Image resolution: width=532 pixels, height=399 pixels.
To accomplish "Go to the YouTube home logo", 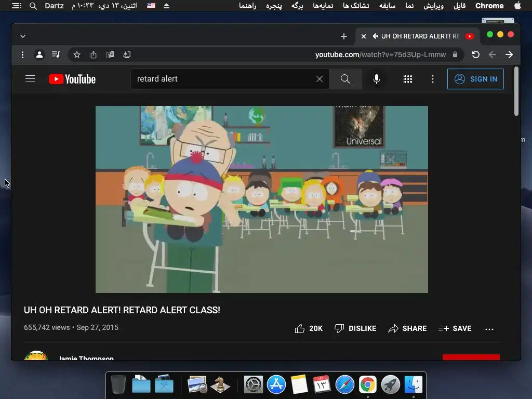I will point(72,79).
